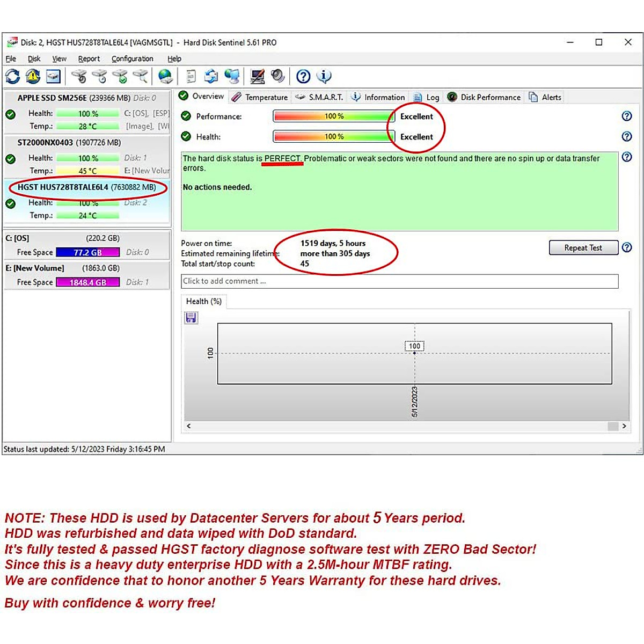Click the document report toolbar icon
644x644 pixels.
pos(191,77)
